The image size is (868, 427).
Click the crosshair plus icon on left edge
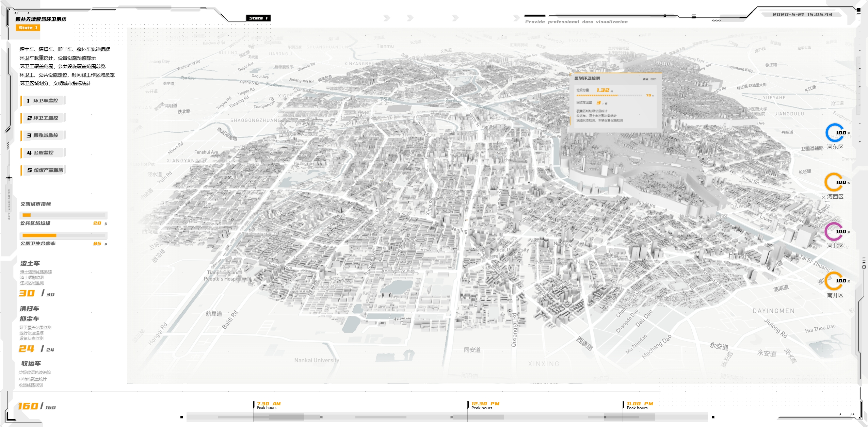pyautogui.click(x=9, y=178)
